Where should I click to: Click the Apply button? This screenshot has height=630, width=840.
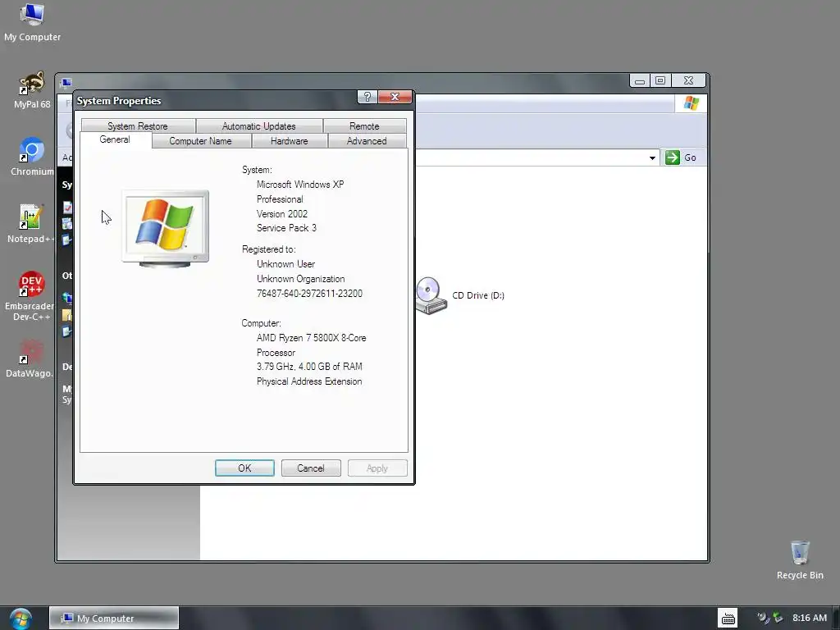click(x=377, y=468)
